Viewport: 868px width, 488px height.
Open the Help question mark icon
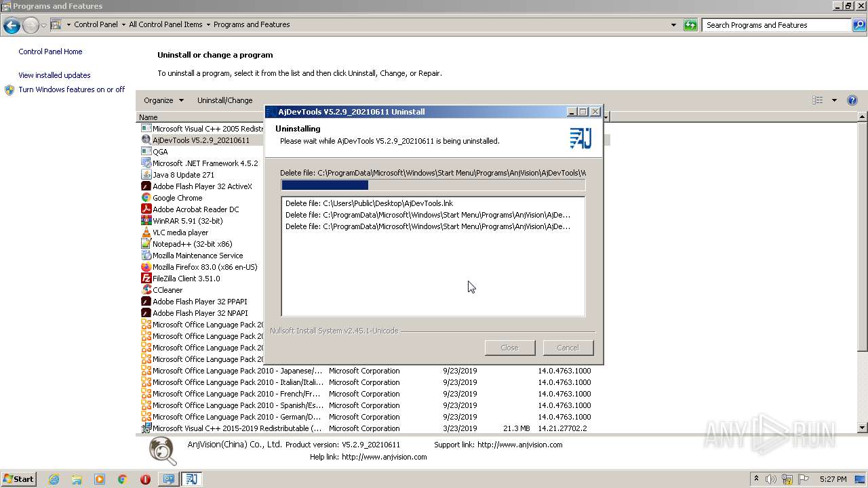[852, 100]
